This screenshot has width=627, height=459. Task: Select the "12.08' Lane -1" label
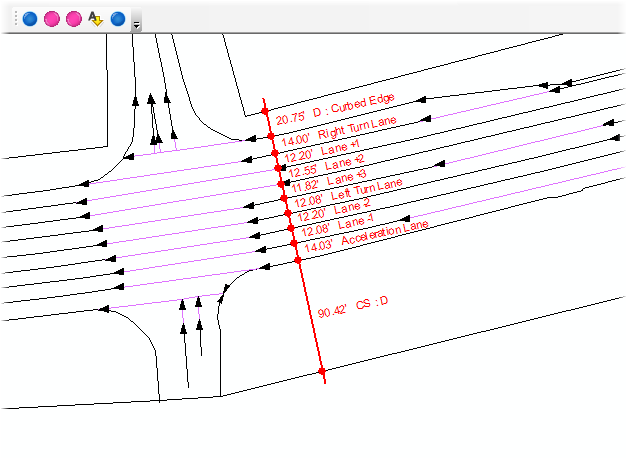[x=337, y=225]
